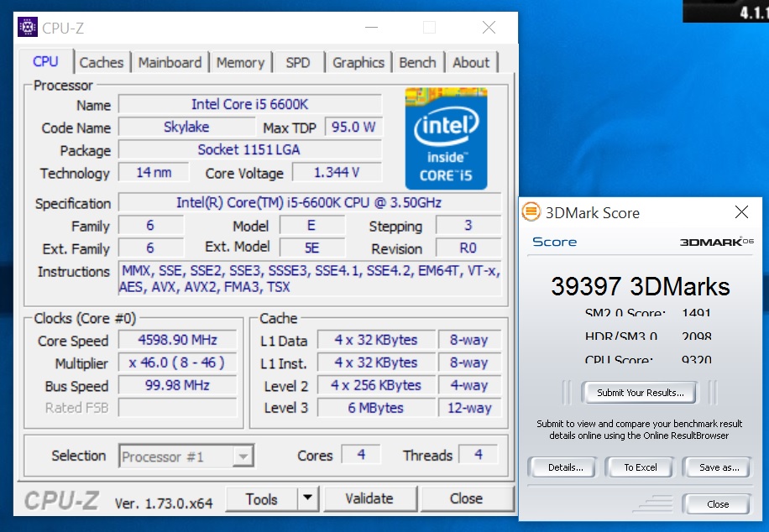Close the CPU-Z window via title X
Viewport: 769px width, 532px height.
coord(489,28)
